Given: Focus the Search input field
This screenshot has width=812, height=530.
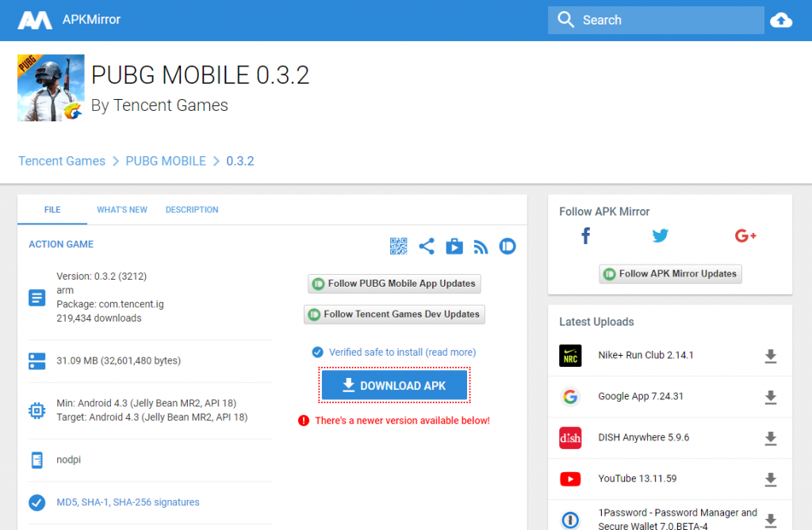Looking at the screenshot, I should [656, 20].
